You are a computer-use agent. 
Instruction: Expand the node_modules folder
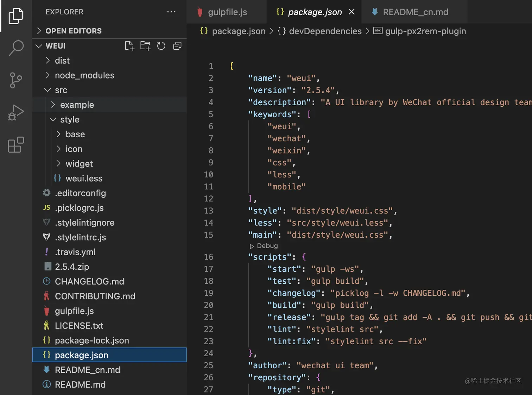tap(84, 75)
